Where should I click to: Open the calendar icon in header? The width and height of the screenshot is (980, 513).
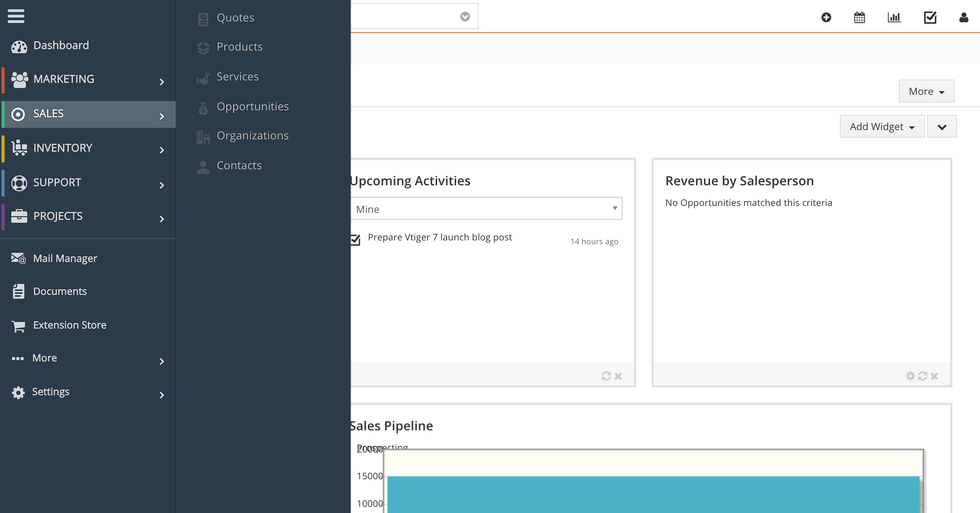click(859, 18)
